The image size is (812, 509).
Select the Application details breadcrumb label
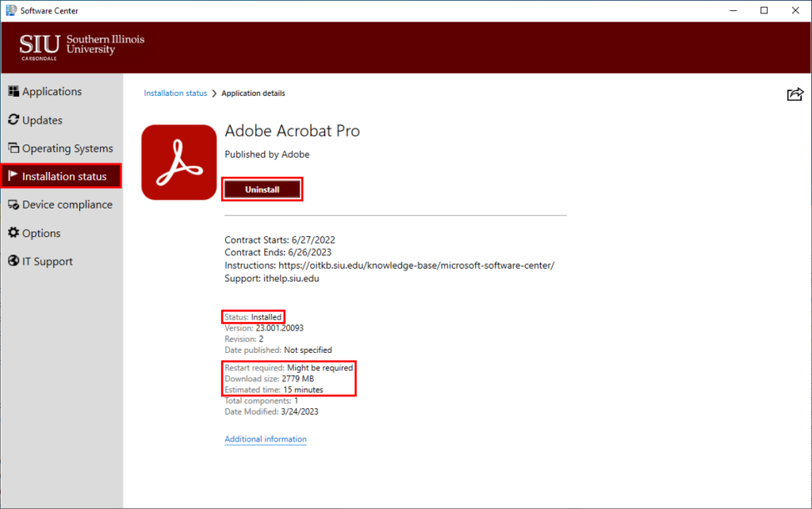click(252, 93)
